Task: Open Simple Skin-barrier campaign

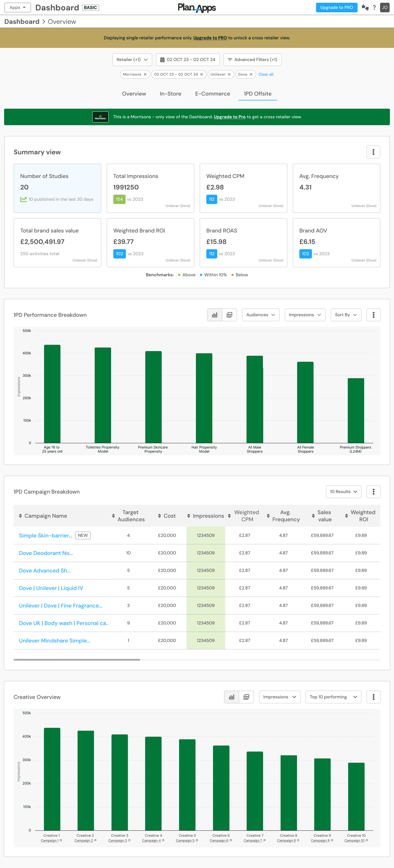Action: 45,535
